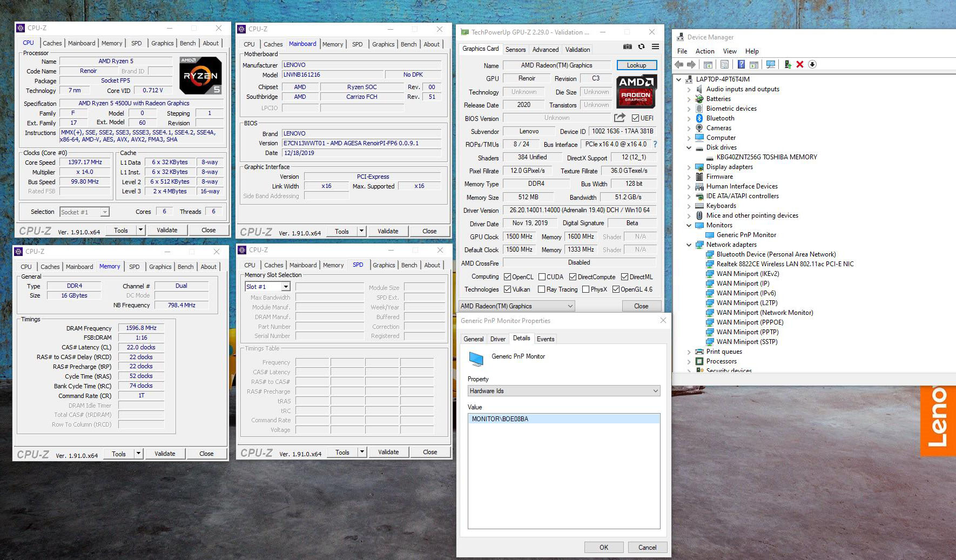Click the red X Uninstall device icon
956x560 pixels.
800,64
